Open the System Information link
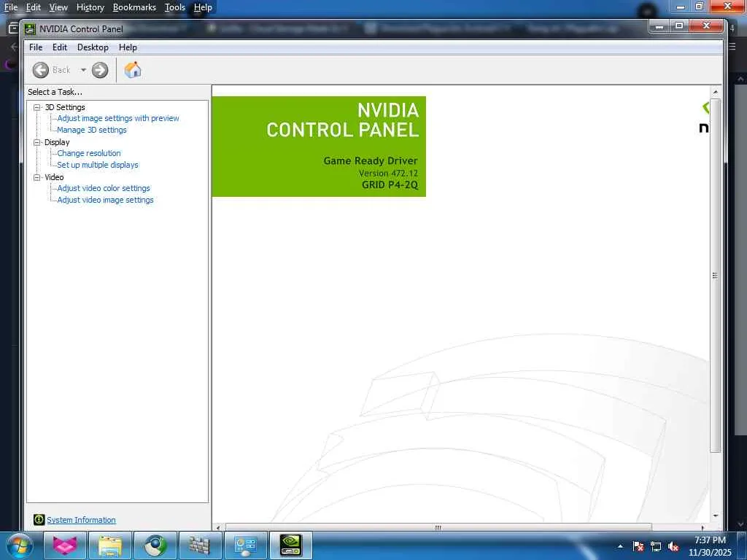This screenshot has width=747, height=560. click(x=81, y=520)
